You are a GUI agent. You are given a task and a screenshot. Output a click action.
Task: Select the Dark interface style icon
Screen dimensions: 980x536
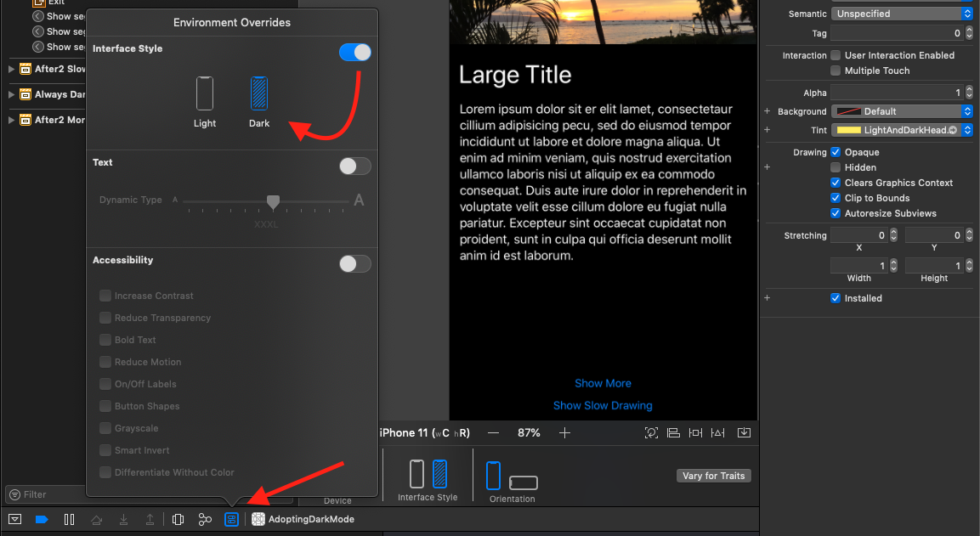tap(258, 93)
